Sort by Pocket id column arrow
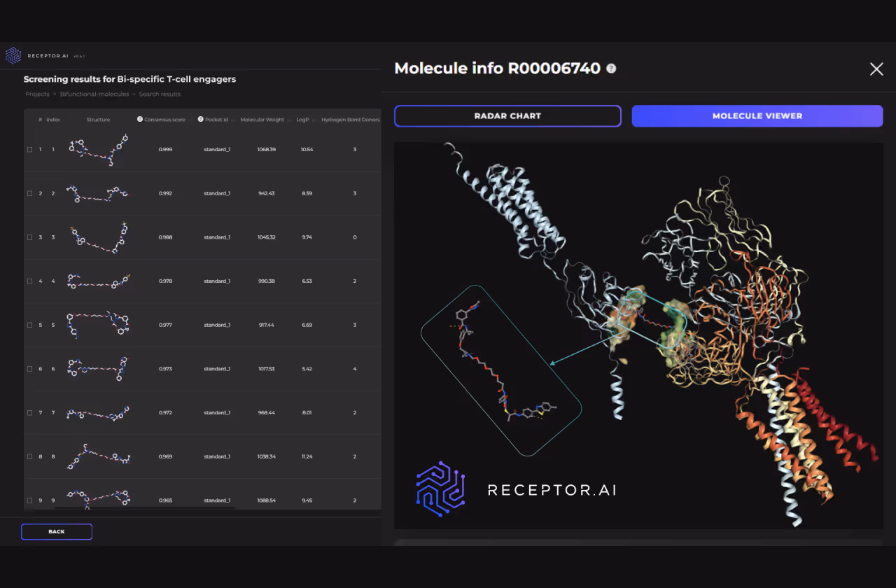This screenshot has height=588, width=896. [x=233, y=120]
